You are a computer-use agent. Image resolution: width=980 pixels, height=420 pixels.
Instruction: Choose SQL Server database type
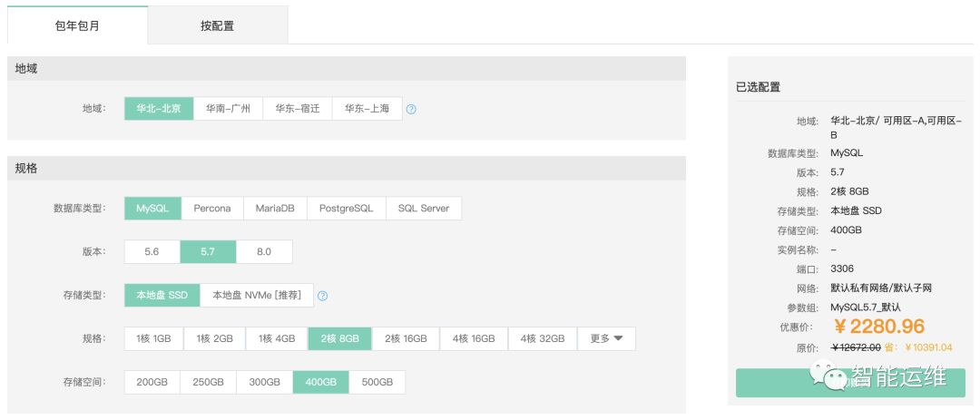tap(424, 208)
